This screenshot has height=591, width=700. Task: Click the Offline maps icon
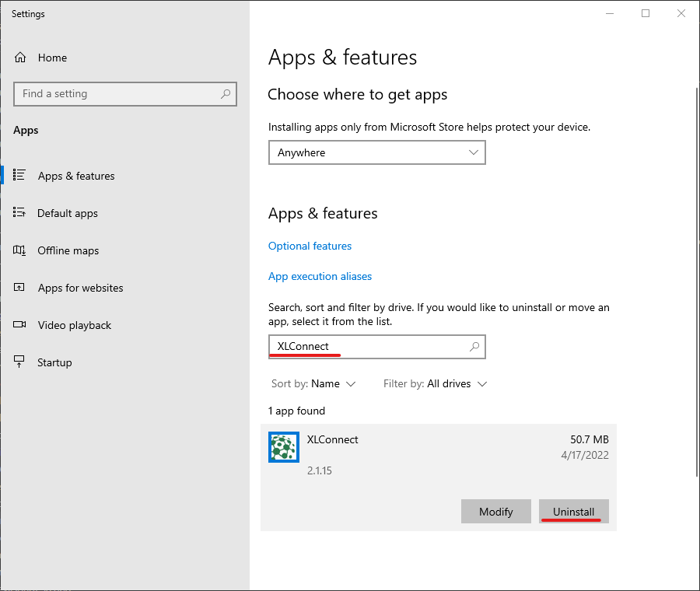(x=20, y=250)
